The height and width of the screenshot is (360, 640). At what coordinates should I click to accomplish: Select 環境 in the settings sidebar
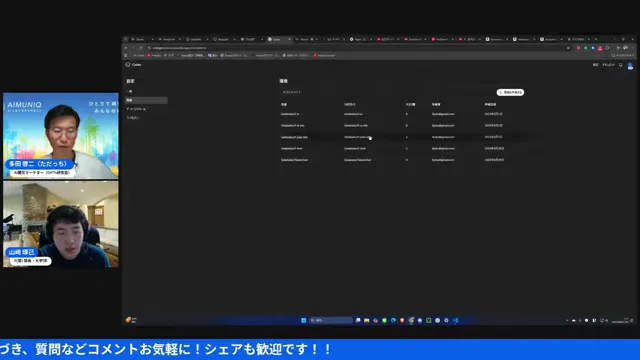tap(146, 100)
